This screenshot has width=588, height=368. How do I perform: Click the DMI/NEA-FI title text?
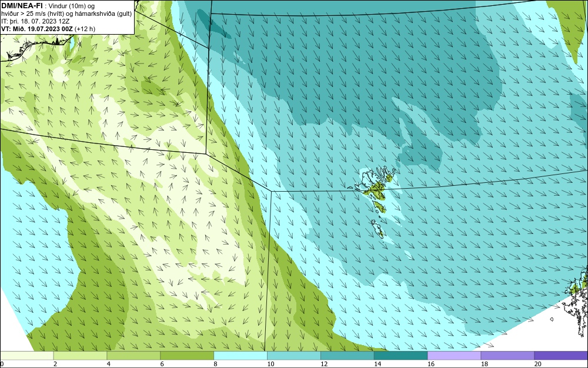pos(22,5)
